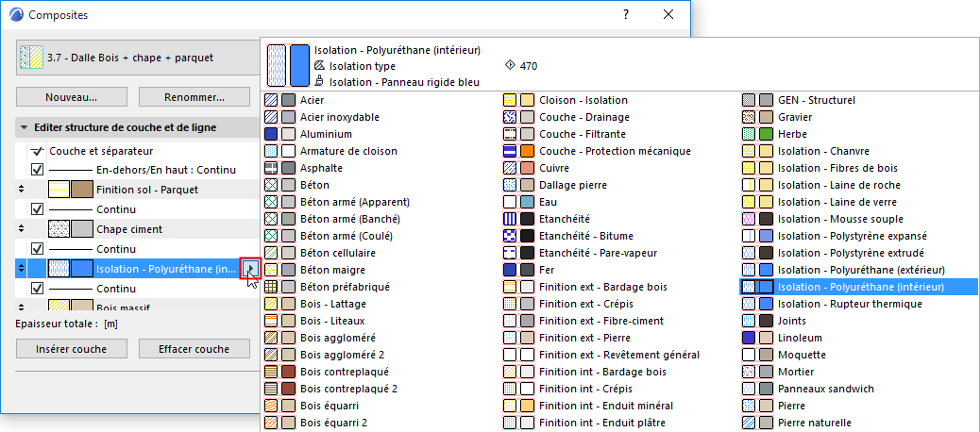Screen dimensions: 980x432
Task: Choose Bois contreplaqué 2 material
Action: [349, 389]
